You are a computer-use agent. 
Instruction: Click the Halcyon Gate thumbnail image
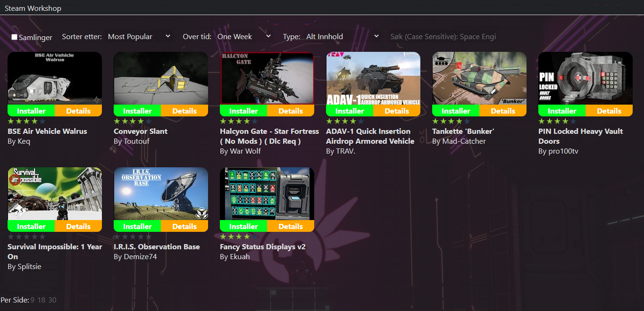(x=267, y=78)
